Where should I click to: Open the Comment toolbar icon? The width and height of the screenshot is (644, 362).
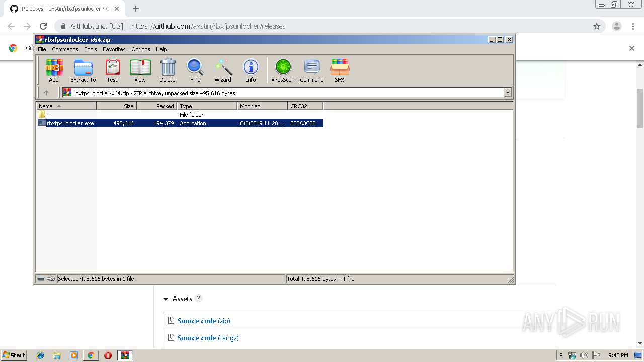coord(311,70)
